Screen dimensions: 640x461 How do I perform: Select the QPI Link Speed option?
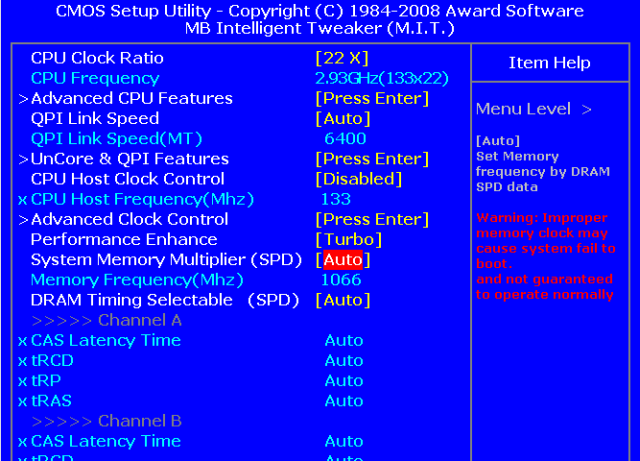(x=95, y=118)
